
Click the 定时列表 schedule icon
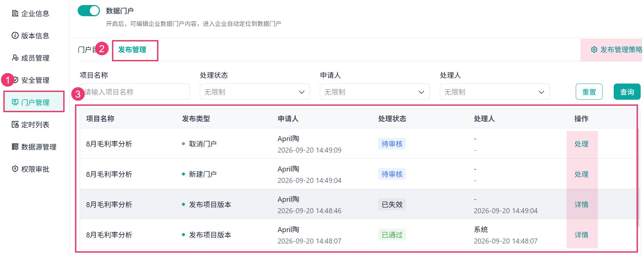15,125
